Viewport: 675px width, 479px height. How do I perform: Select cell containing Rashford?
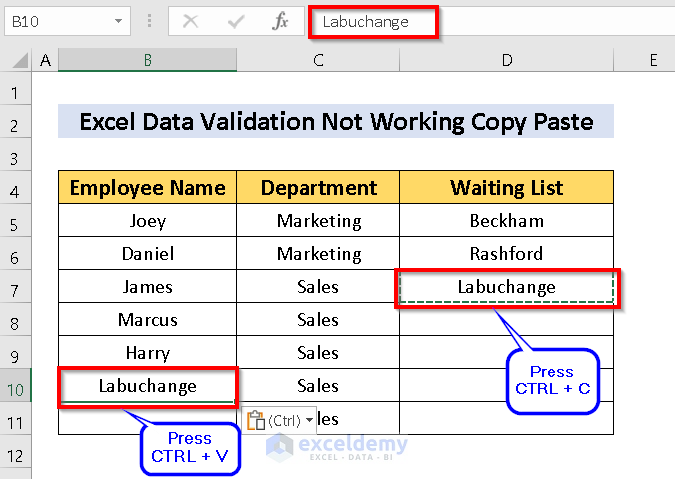pyautogui.click(x=507, y=253)
